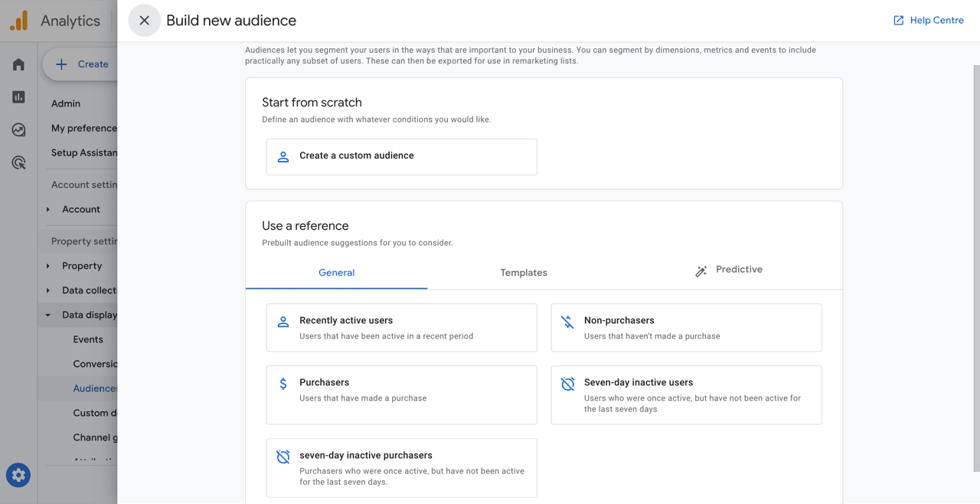The image size is (980, 504).
Task: Open Audiences under Data display
Action: click(x=95, y=388)
